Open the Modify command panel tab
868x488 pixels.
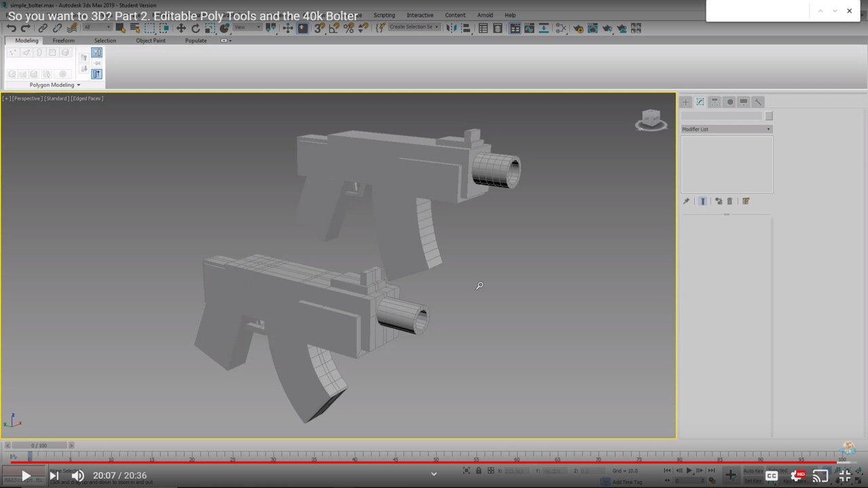(x=700, y=102)
